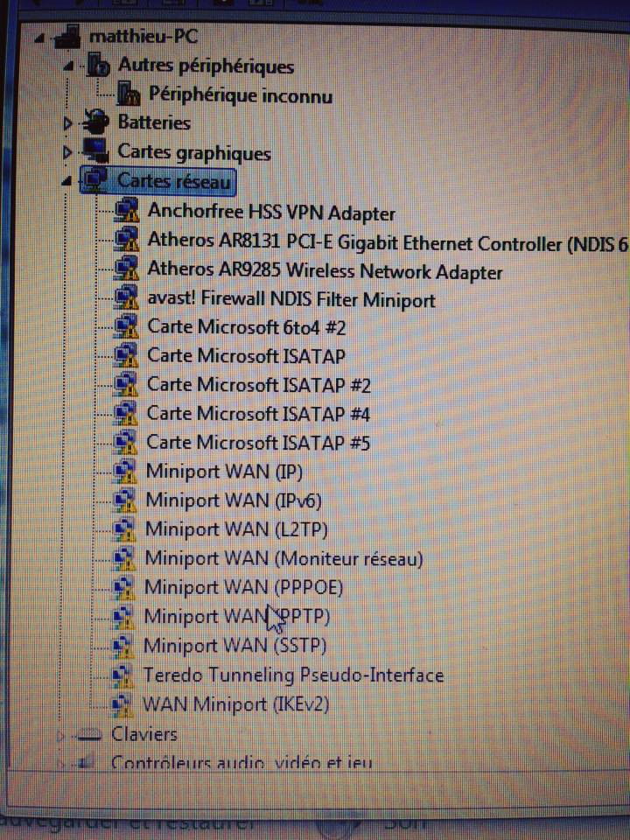
Task: Click the Atheros AR9285 Wireless adapter icon
Action: [x=128, y=268]
